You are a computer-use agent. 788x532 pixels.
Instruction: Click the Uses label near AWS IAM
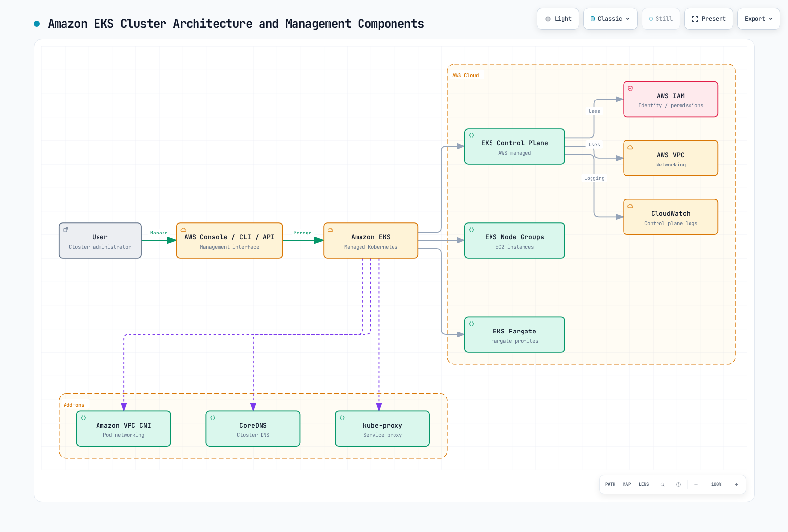[594, 111]
